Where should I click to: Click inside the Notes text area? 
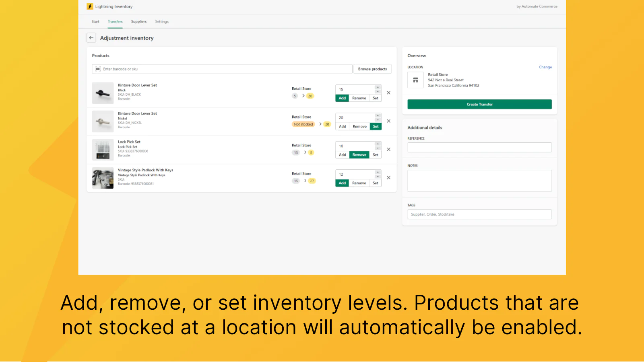coord(479,180)
